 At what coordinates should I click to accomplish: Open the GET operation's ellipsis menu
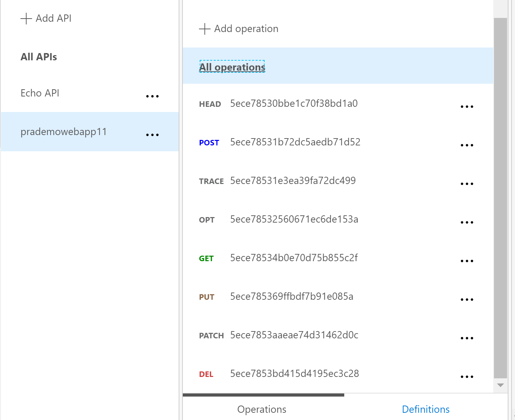(x=467, y=260)
